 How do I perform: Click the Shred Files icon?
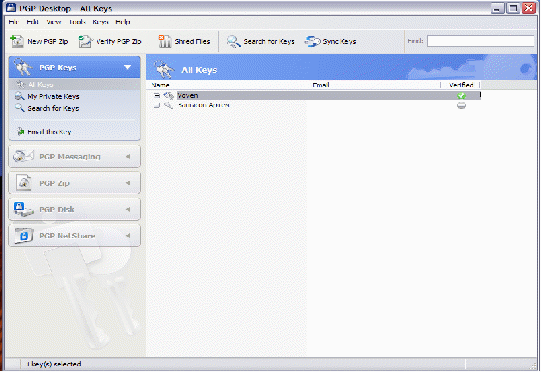click(x=165, y=41)
